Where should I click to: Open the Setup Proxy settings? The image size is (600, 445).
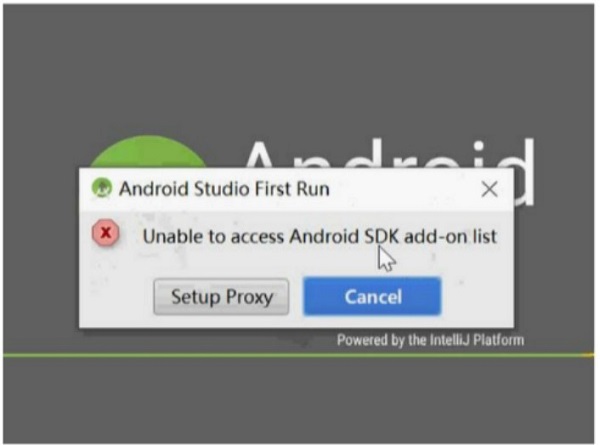pyautogui.click(x=221, y=297)
